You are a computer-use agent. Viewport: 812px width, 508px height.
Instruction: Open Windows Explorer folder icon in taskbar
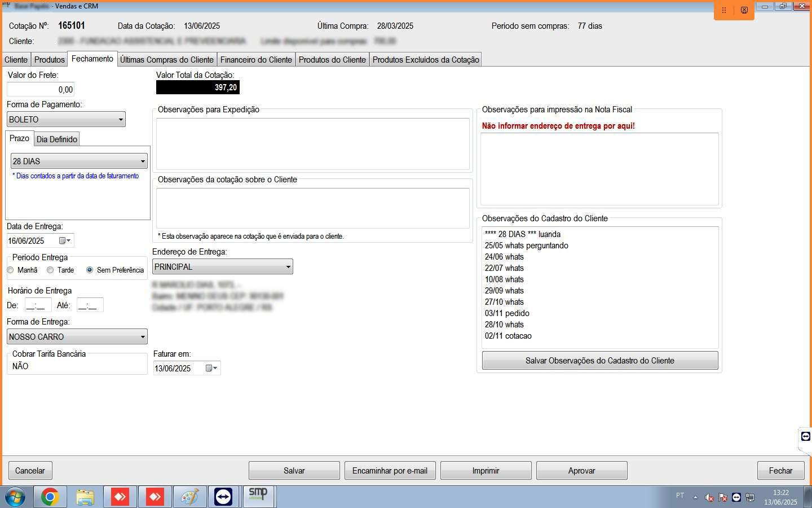(x=85, y=497)
